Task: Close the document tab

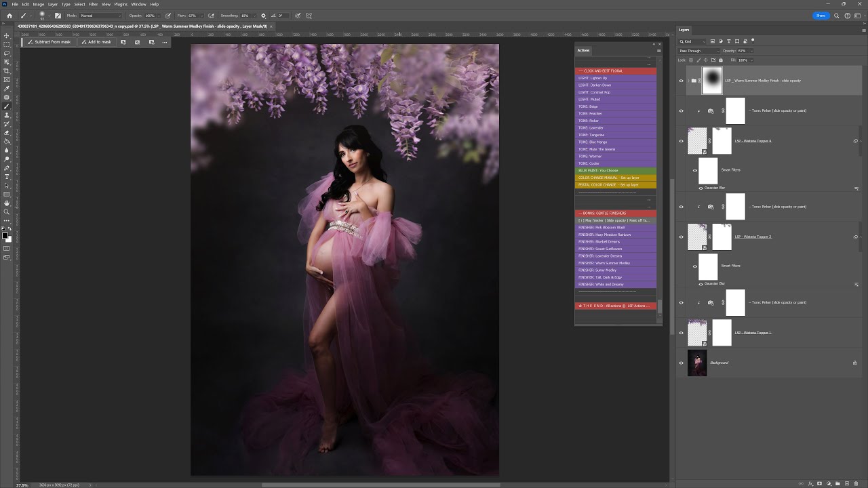Action: (271, 26)
